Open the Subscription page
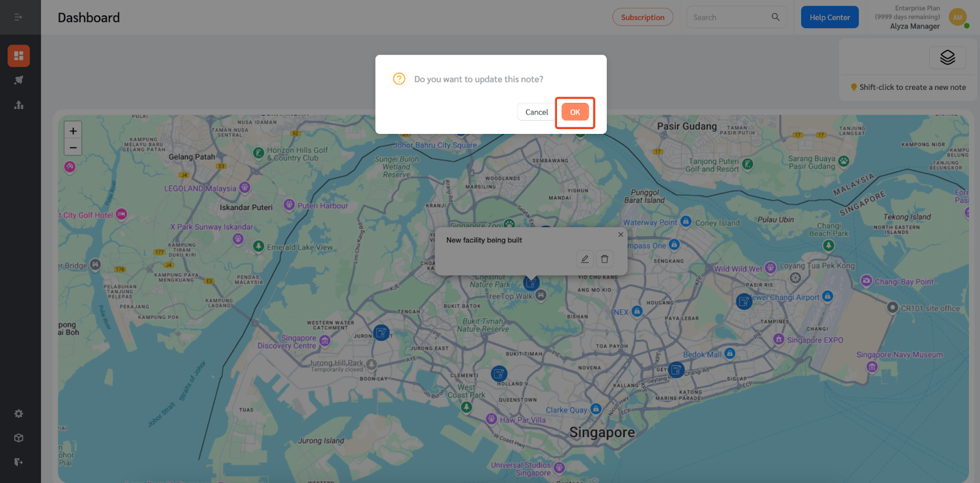Viewport: 980px width, 483px height. point(643,17)
